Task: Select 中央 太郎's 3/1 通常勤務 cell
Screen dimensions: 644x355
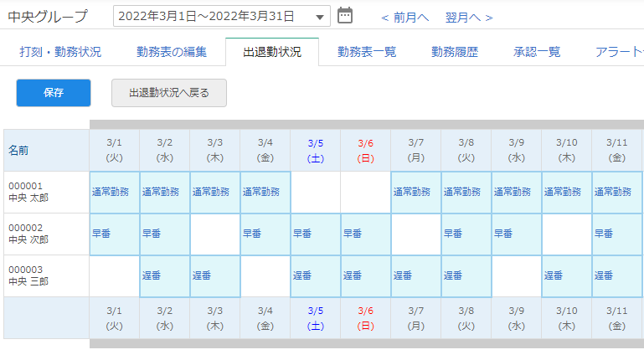Action: tap(115, 192)
